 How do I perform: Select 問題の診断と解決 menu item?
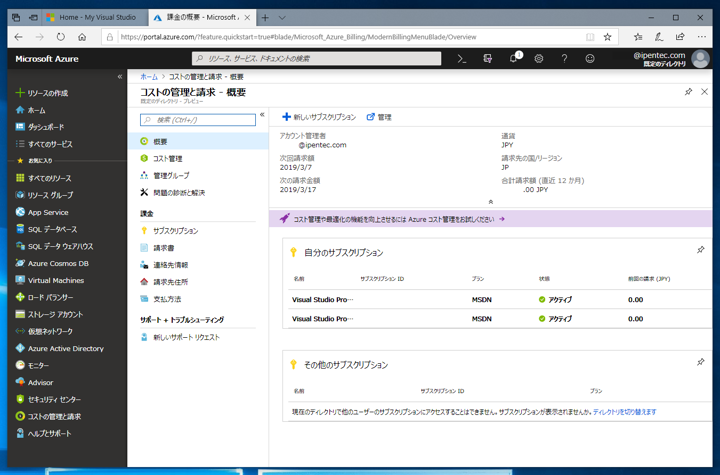tap(198, 192)
